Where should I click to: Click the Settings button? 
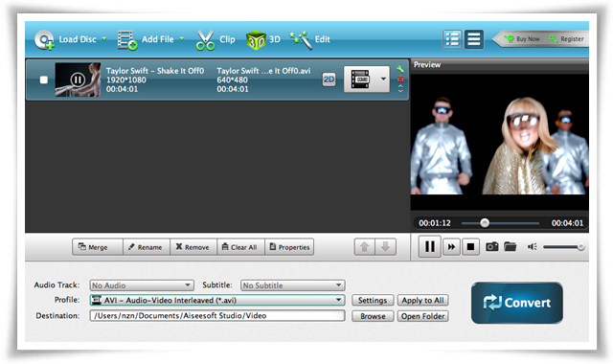pos(373,300)
